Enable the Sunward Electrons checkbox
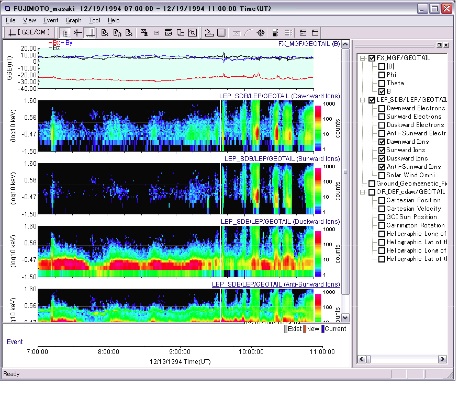This screenshot has height=398, width=457. [x=382, y=117]
